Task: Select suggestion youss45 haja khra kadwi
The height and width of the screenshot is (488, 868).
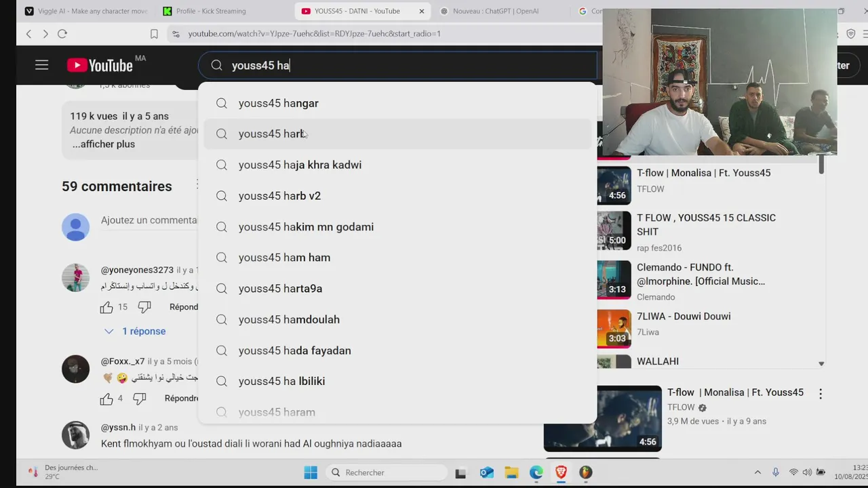Action: (x=397, y=165)
